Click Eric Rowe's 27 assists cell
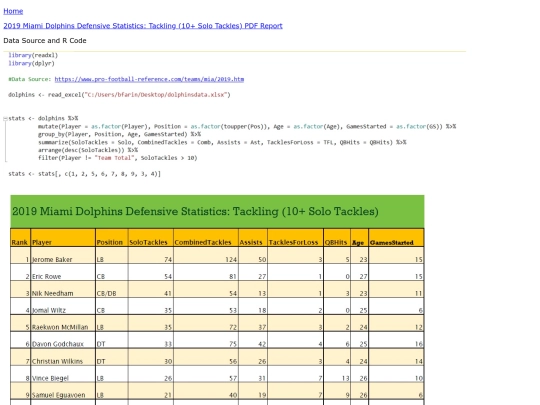The image size is (540, 405). pyautogui.click(x=252, y=272)
